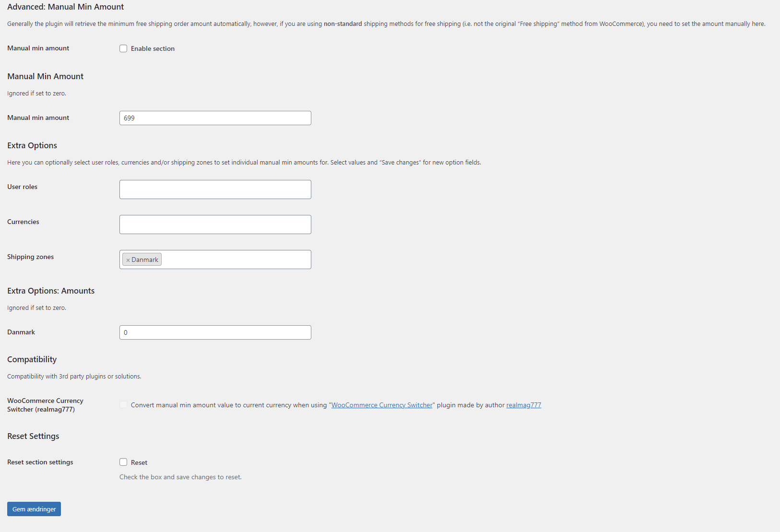Focus the Manual min amount field showing 699

pyautogui.click(x=215, y=118)
